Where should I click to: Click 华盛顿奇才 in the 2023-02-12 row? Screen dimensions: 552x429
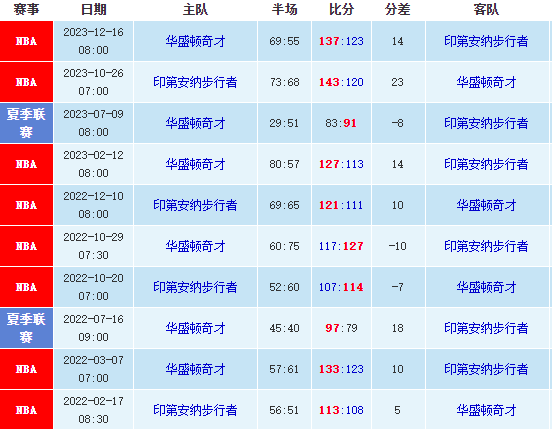195,164
